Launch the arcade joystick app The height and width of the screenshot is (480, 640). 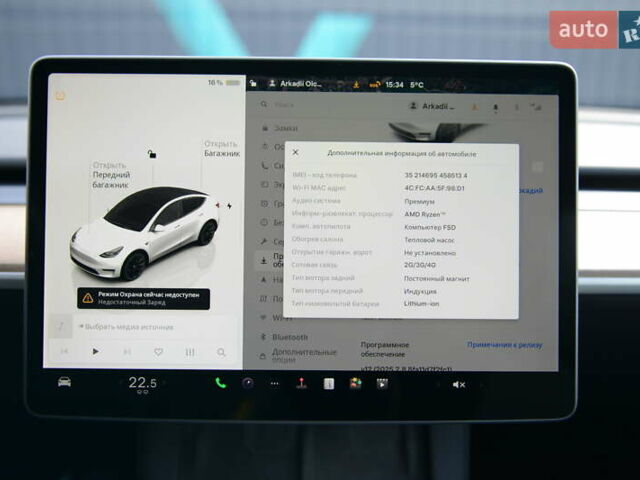(301, 383)
